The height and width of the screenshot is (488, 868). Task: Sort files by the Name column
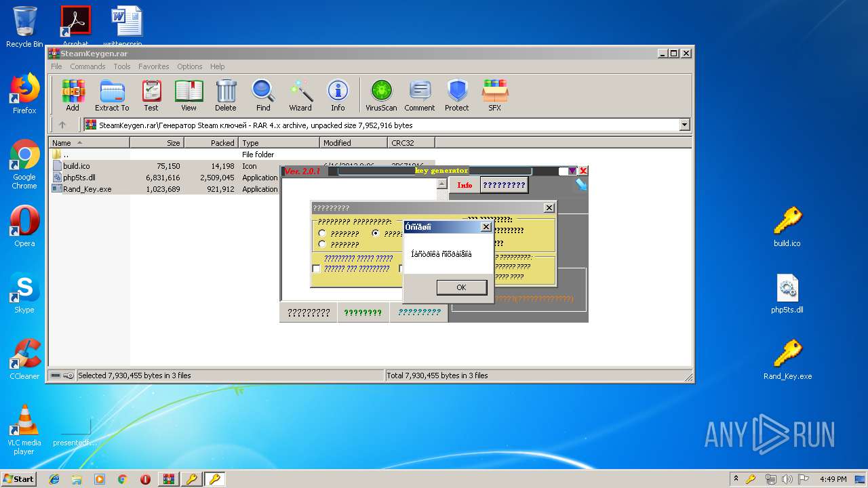click(x=89, y=142)
